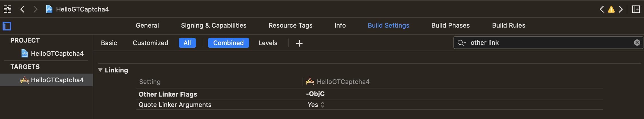Collapse the Linking section triangle

coord(100,70)
